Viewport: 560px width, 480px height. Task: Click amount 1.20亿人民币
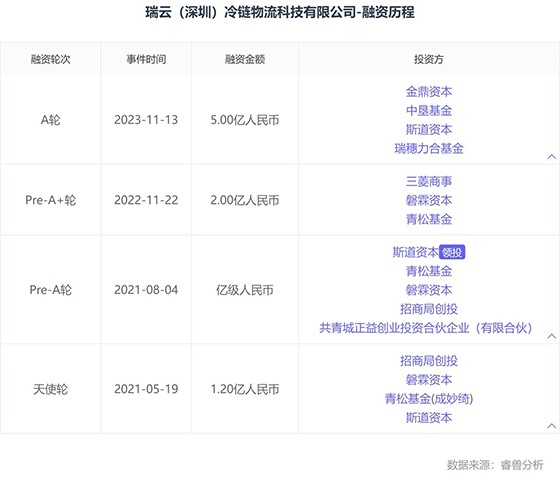point(245,389)
